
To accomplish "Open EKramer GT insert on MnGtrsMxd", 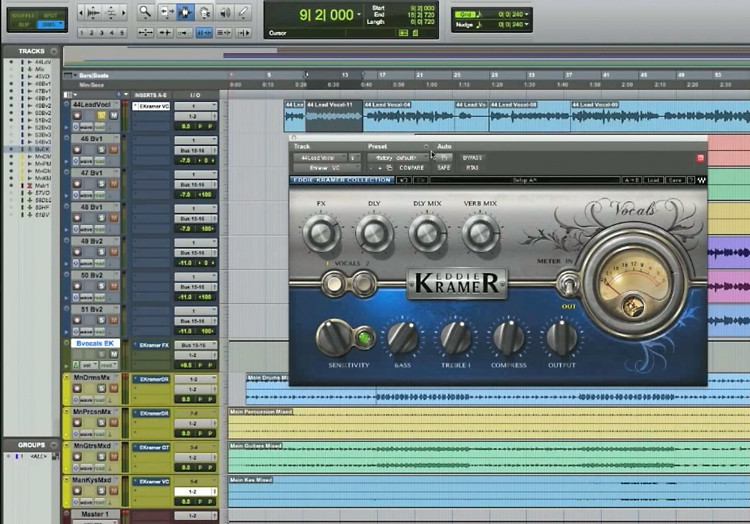I will click(151, 448).
